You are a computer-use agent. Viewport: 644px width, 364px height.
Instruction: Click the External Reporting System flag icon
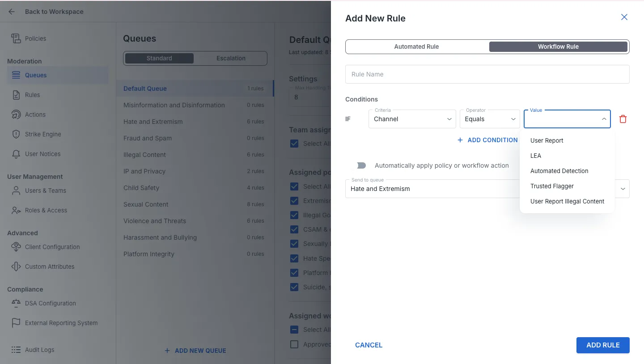[x=16, y=323]
